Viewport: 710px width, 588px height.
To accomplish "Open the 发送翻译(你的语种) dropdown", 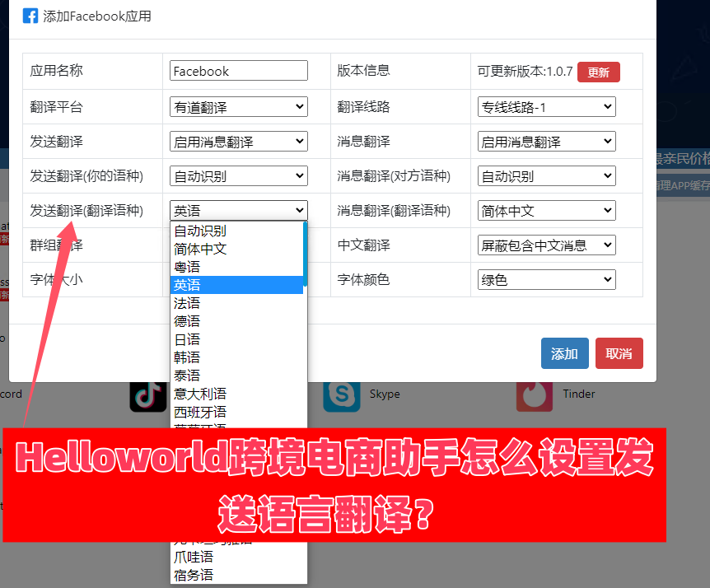I will pos(239,176).
